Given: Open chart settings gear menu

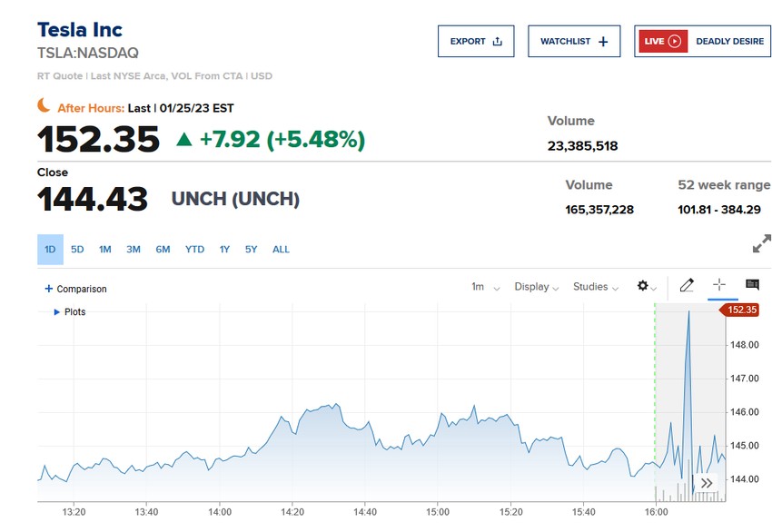Looking at the screenshot, I should 644,286.
